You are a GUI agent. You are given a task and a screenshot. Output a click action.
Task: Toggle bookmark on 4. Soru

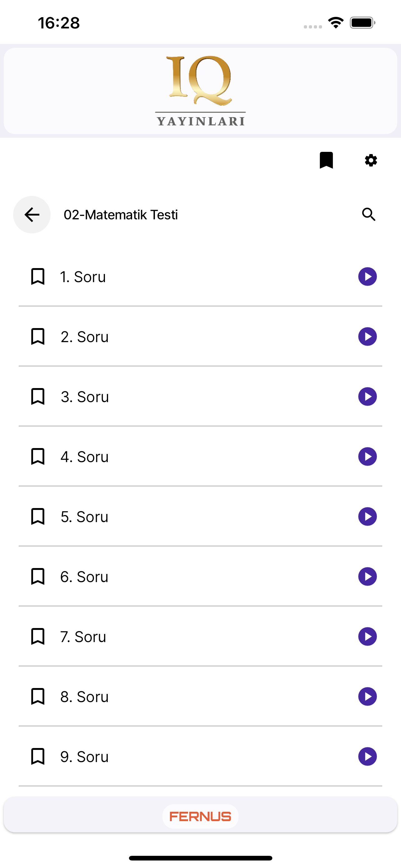[x=38, y=456]
